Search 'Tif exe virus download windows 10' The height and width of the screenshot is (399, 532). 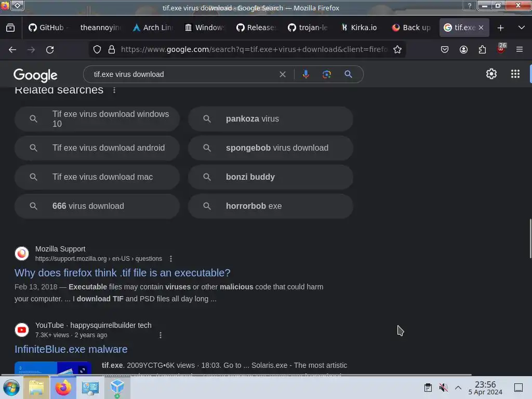click(x=97, y=119)
